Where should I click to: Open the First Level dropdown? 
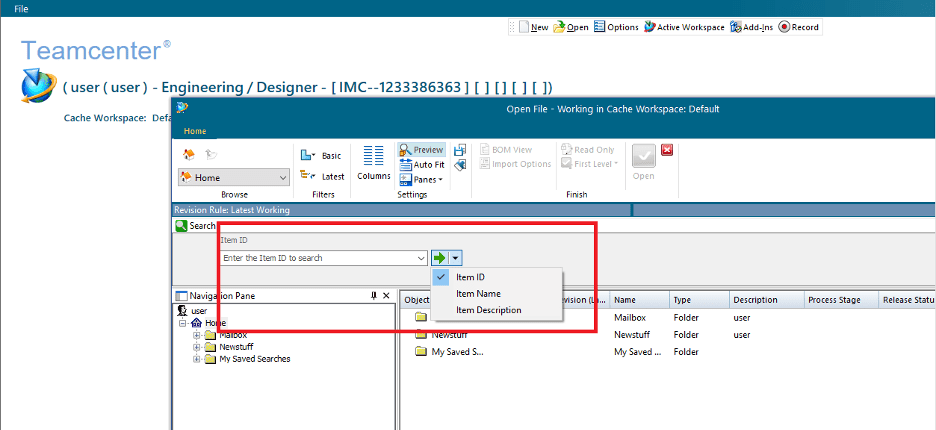[x=590, y=164]
